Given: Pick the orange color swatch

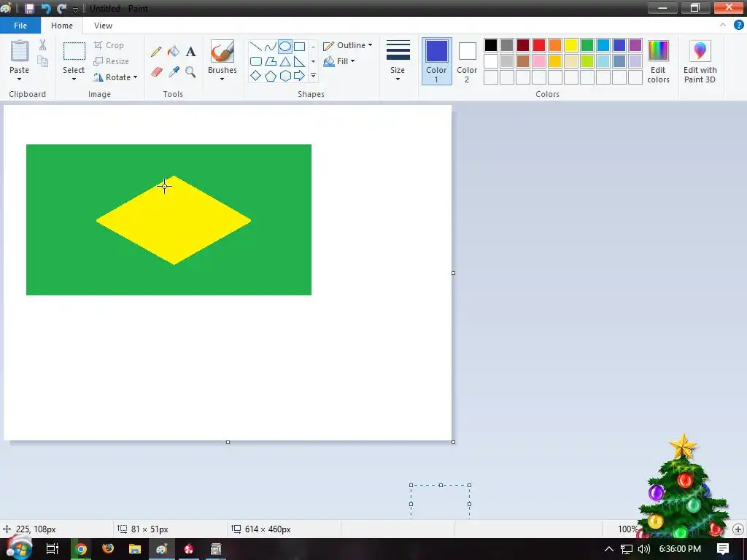Looking at the screenshot, I should point(554,45).
